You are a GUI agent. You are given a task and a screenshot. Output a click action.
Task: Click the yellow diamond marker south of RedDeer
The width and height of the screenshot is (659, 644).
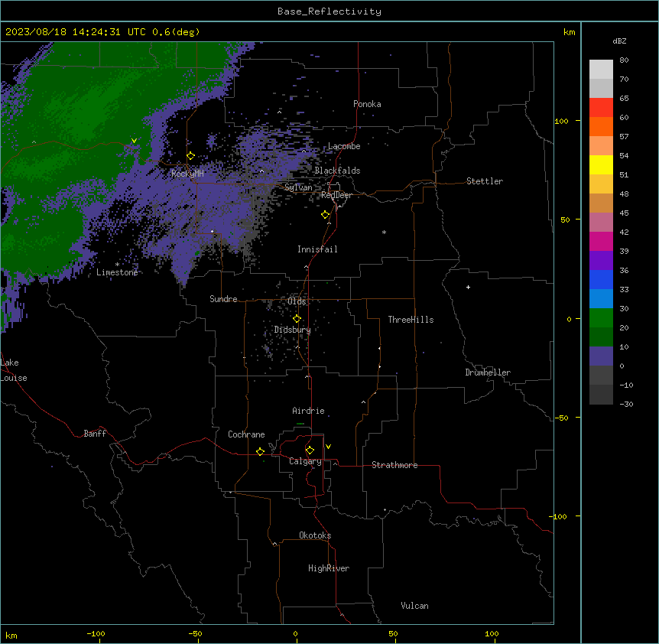pyautogui.click(x=326, y=215)
